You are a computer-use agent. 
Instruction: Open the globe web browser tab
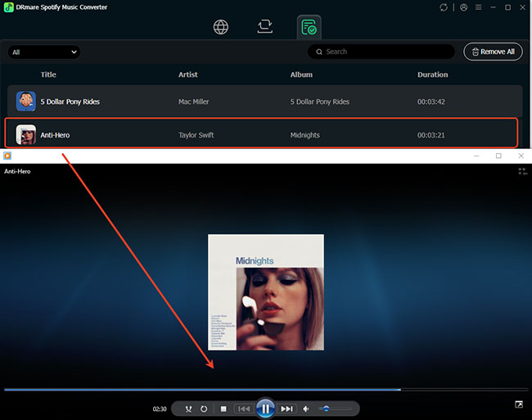click(x=221, y=27)
